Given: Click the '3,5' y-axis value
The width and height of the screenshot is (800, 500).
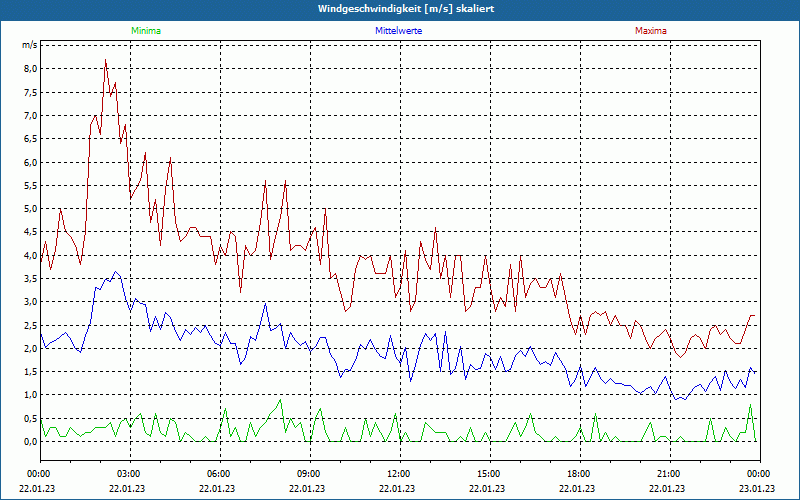Looking at the screenshot, I should pyautogui.click(x=31, y=279).
